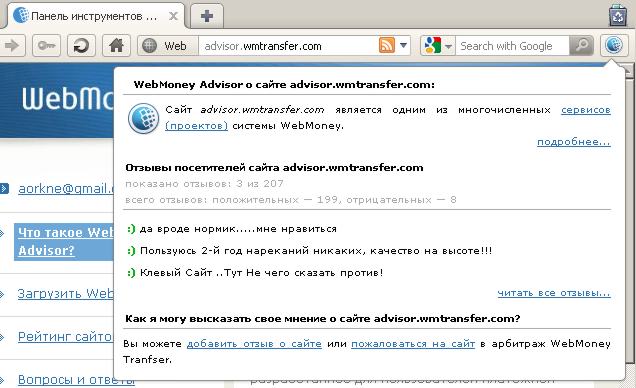
Task: Click the review text "да вроде нормик.....мне нравиться"
Action: [238, 229]
